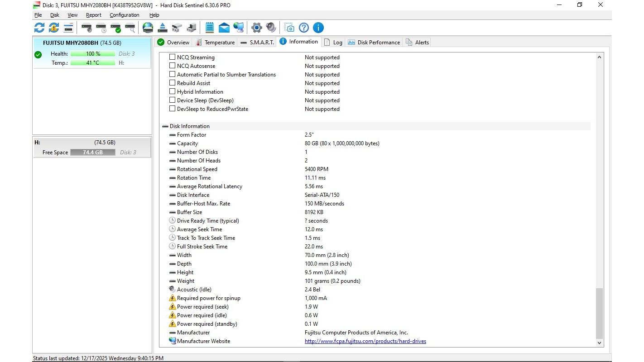Collapse the Disk Information section
Viewport: 644px width, 362px height.
pos(165,126)
